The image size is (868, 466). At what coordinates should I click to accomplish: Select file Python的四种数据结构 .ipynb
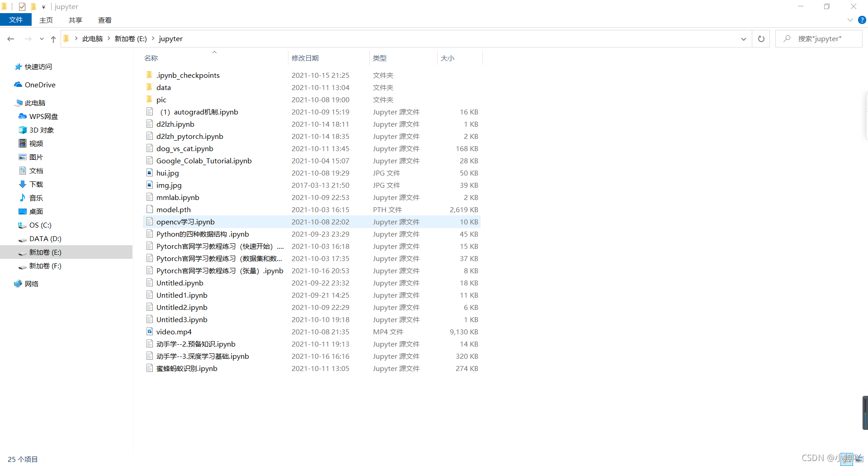(x=203, y=234)
